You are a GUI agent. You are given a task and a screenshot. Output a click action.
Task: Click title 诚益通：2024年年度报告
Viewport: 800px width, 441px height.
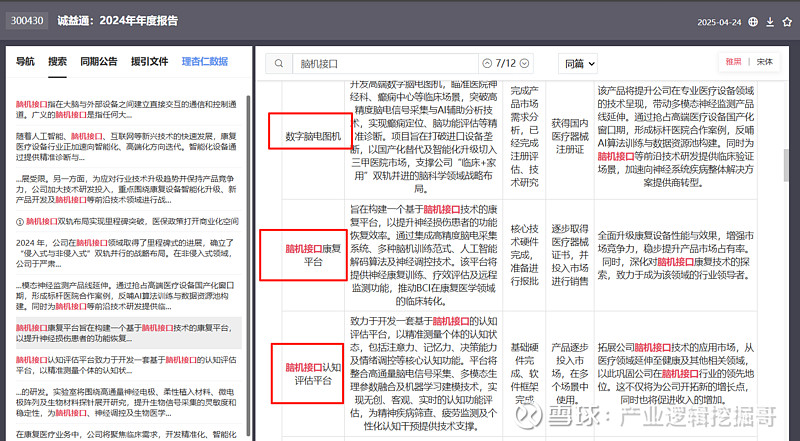pyautogui.click(x=117, y=21)
